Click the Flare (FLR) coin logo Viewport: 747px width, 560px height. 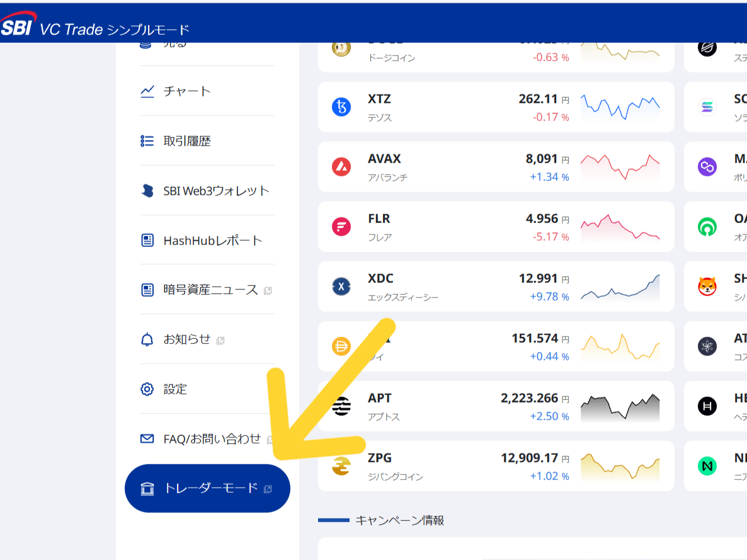[341, 226]
